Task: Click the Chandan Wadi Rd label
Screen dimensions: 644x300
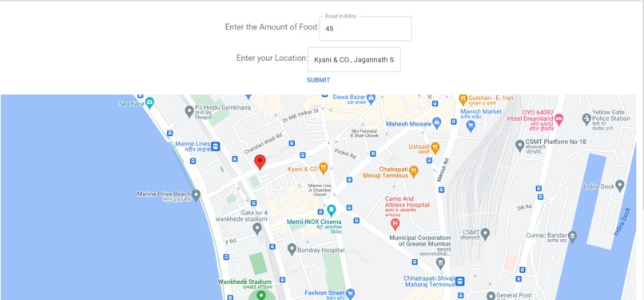Action: (x=263, y=144)
